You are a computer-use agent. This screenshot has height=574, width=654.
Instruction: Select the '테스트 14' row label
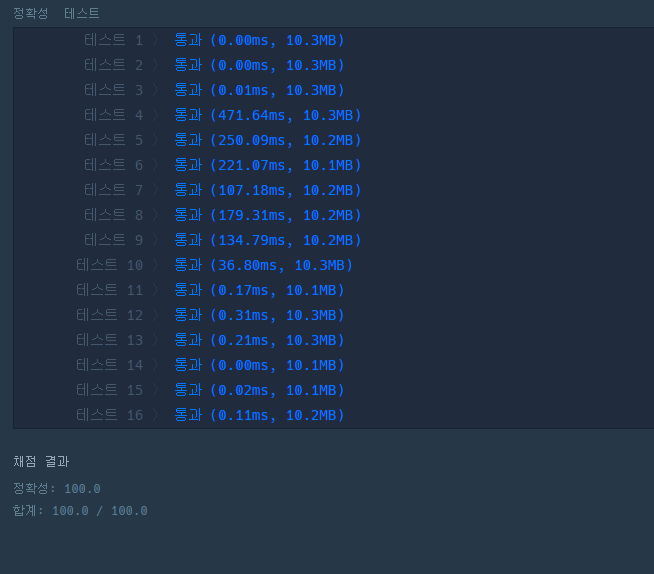[109, 365]
